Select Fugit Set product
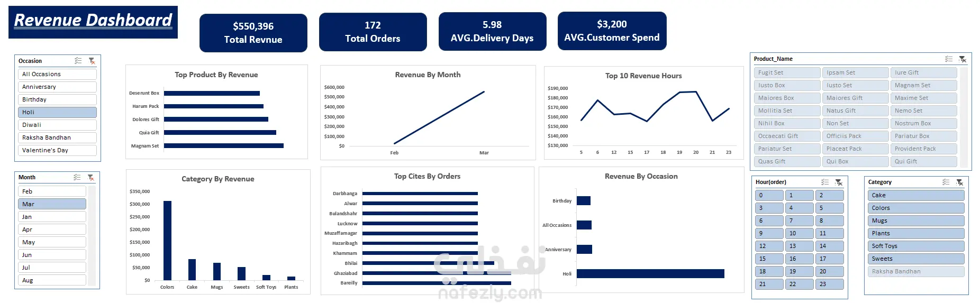Viewport: 980px width, 303px height. click(x=787, y=72)
